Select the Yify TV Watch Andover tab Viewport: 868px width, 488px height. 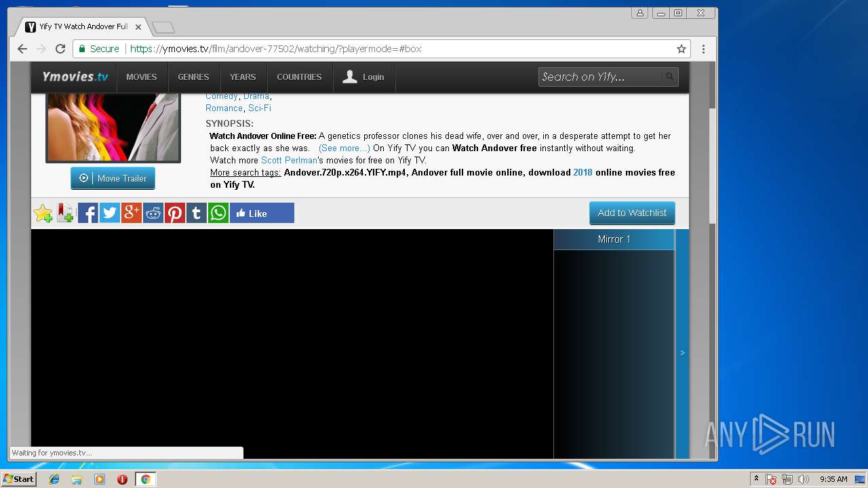click(83, 26)
